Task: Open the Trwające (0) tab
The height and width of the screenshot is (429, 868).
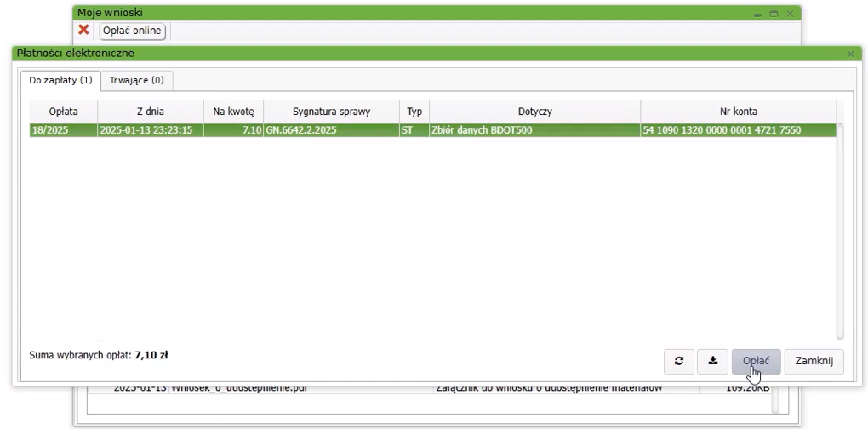Action: pos(137,80)
